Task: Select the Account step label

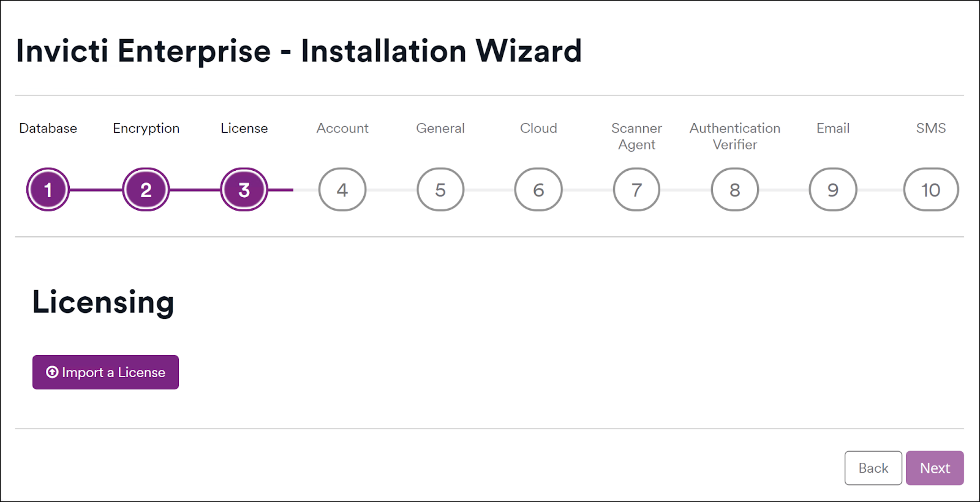Action: point(342,129)
